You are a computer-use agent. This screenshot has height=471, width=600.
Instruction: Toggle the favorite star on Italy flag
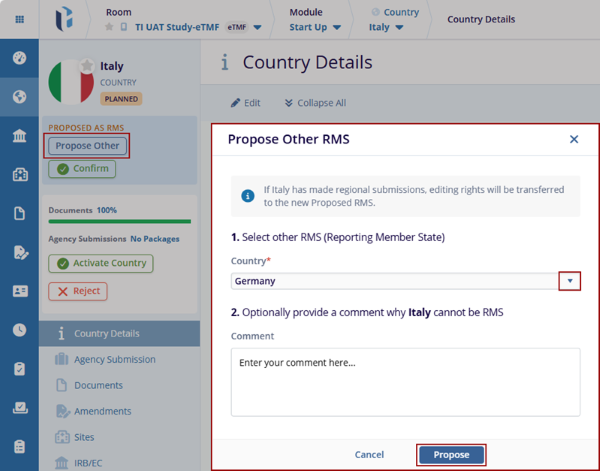(87, 65)
